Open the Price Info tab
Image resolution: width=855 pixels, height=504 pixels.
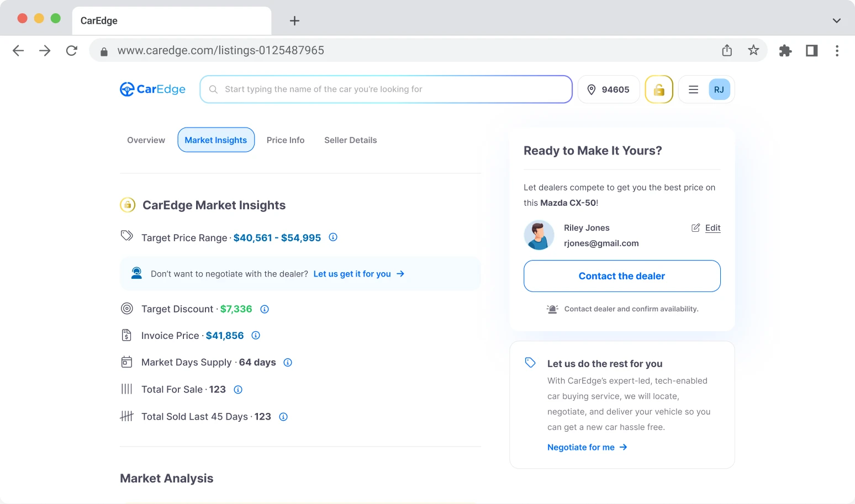point(286,140)
